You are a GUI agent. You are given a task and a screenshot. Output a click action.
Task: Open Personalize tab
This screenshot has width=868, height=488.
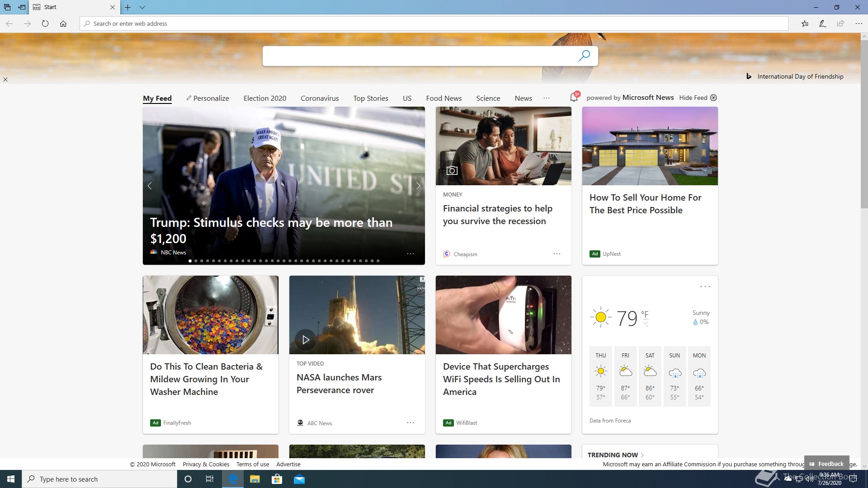click(208, 98)
